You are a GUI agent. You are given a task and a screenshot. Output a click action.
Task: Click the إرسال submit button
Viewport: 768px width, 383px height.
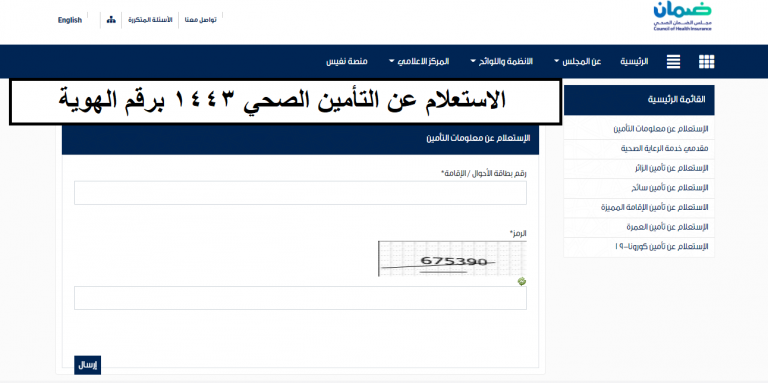(x=88, y=365)
